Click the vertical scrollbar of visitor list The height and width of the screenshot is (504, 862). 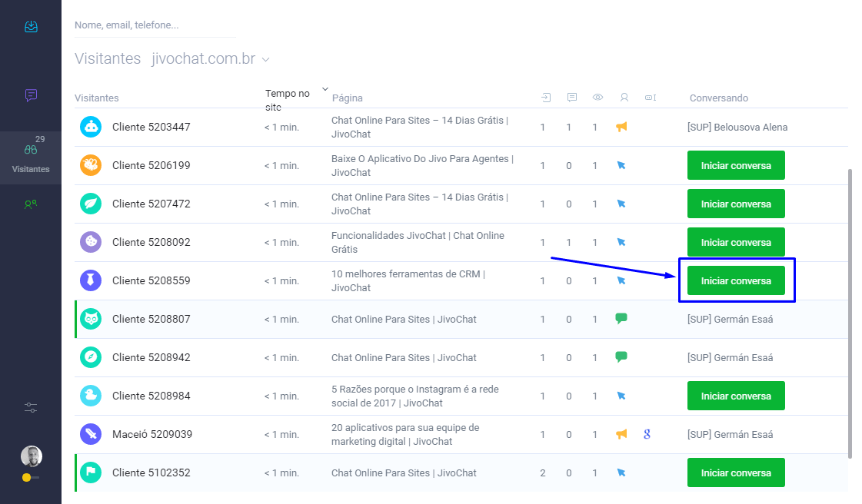(x=850, y=313)
